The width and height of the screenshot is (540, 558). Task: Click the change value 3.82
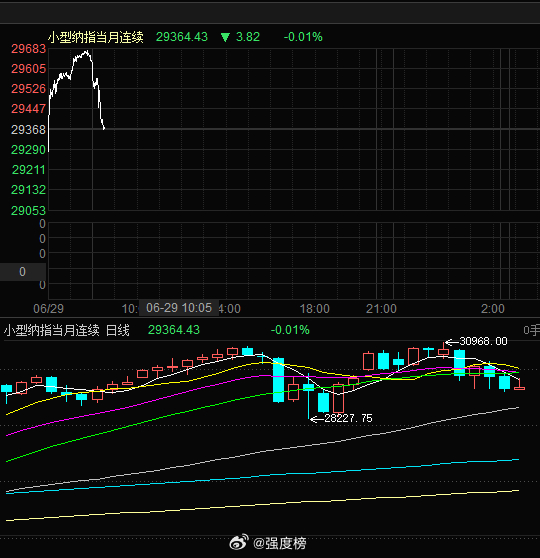(248, 37)
